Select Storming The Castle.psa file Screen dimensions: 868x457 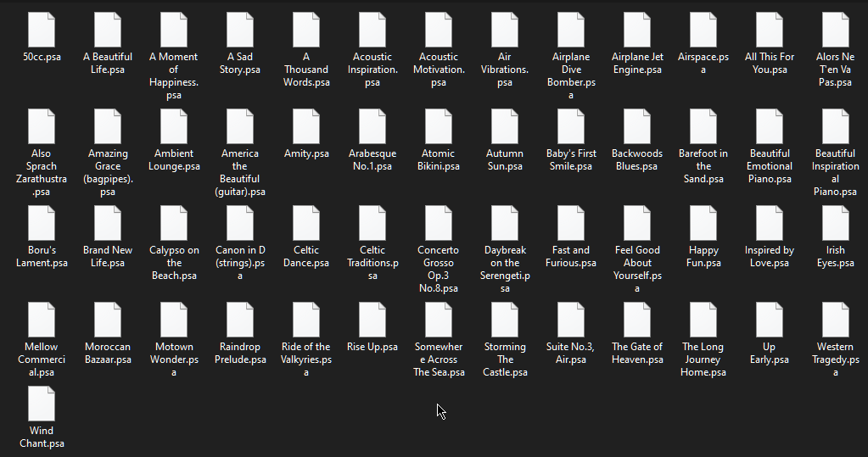point(505,320)
